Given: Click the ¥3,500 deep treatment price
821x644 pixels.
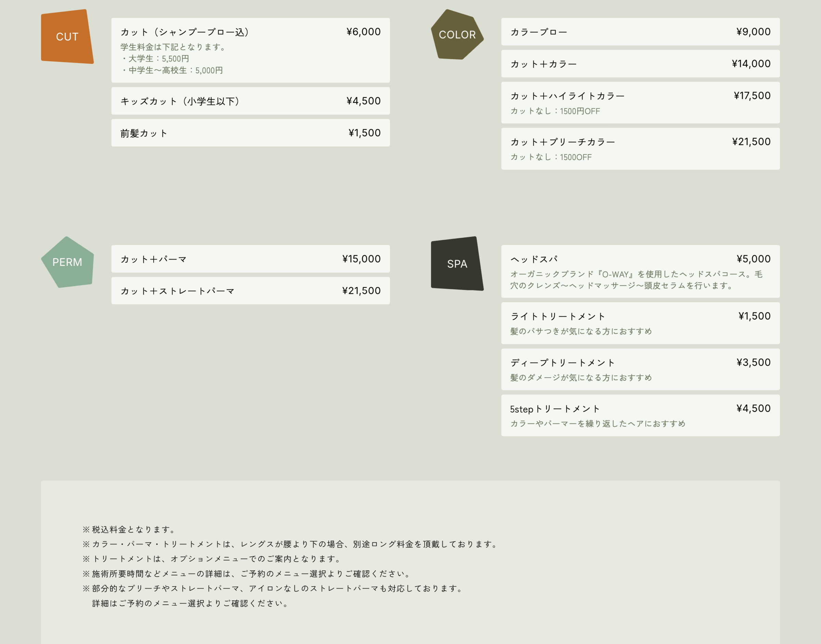Looking at the screenshot, I should pos(753,362).
